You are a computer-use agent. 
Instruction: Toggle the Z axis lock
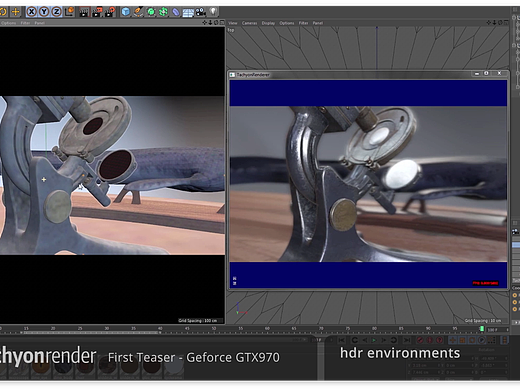[57, 12]
